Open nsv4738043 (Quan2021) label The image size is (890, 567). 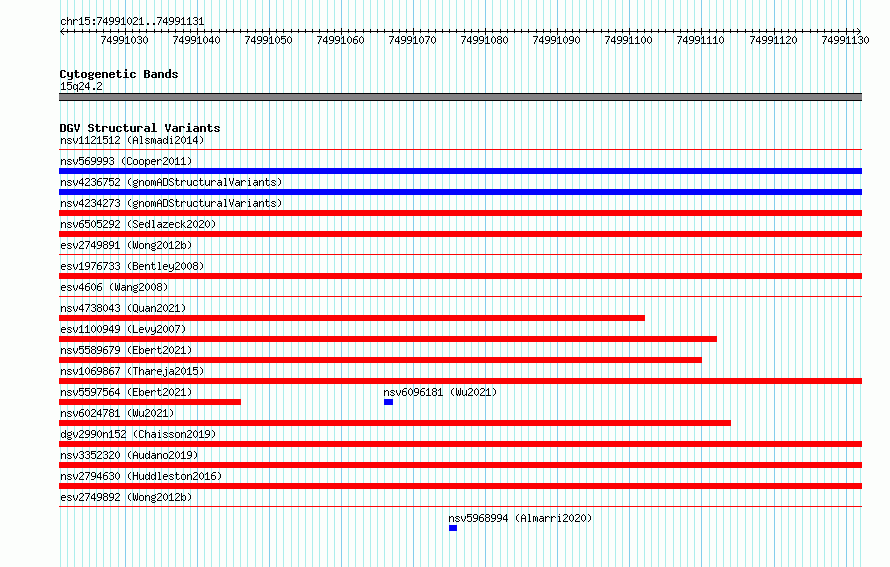point(123,308)
